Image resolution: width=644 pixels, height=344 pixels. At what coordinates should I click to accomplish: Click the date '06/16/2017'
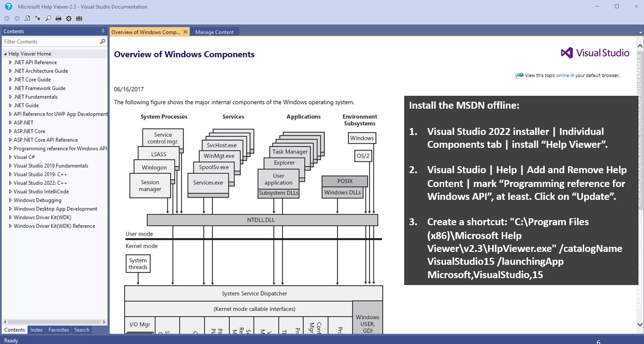point(129,89)
